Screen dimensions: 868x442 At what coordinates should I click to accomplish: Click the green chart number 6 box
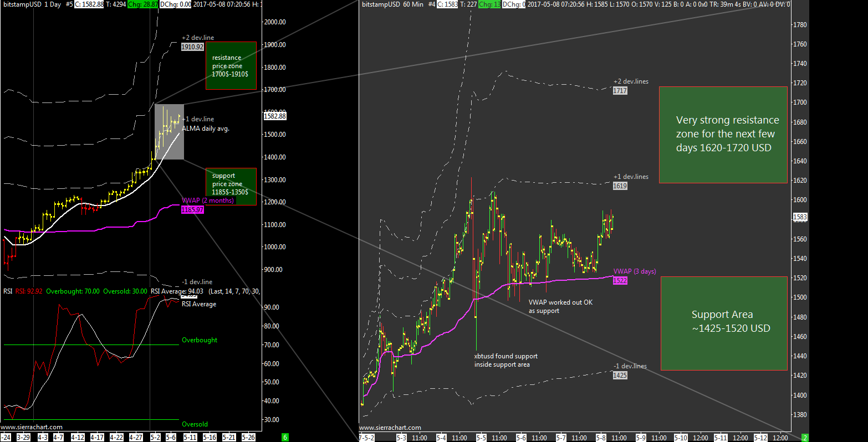pyautogui.click(x=285, y=437)
